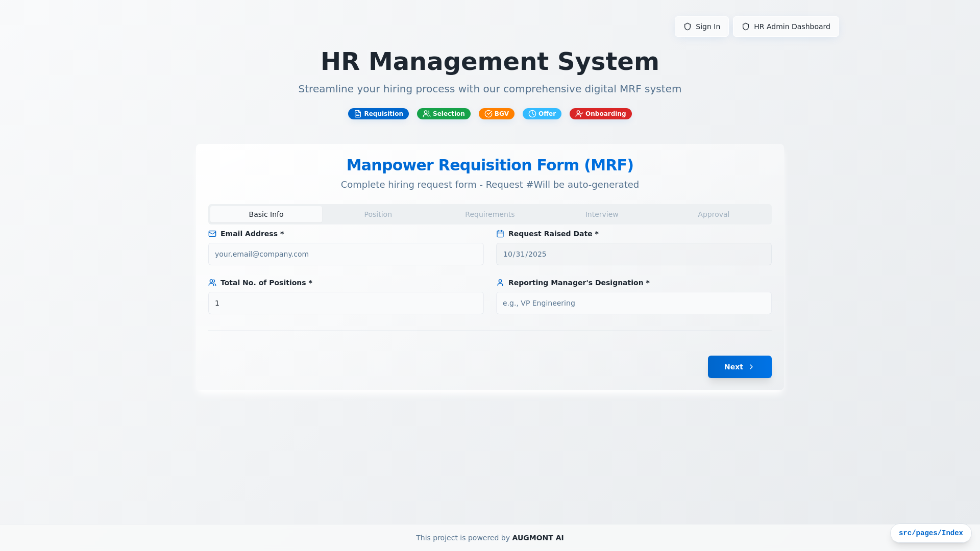Click the chevron arrow on the Next button
Viewport: 980px width, 551px height.
[751, 367]
